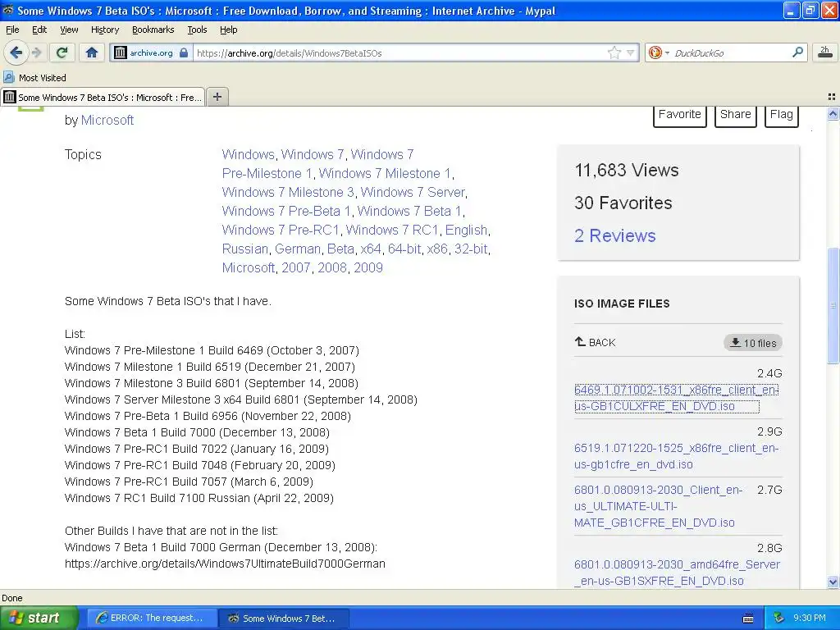The image size is (840, 630).
Task: Click the 'Windows 7 Beta 1 Build 7000 (December 13, 2008)' line
Action: 197,432
